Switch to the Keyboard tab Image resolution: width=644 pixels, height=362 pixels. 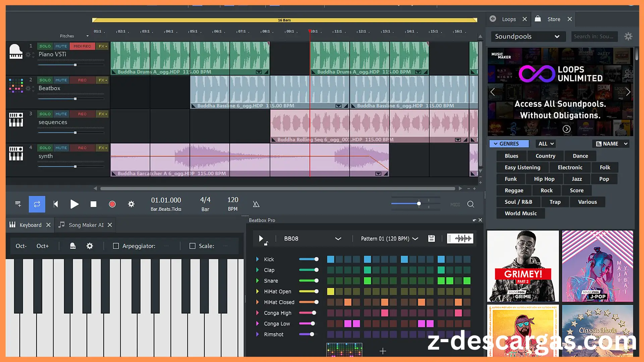pyautogui.click(x=30, y=225)
